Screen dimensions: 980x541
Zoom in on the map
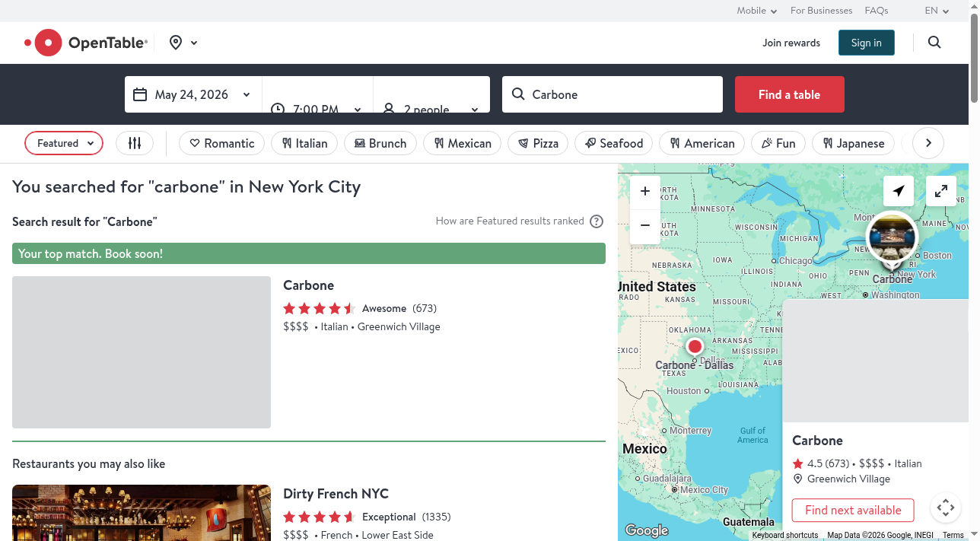645,192
